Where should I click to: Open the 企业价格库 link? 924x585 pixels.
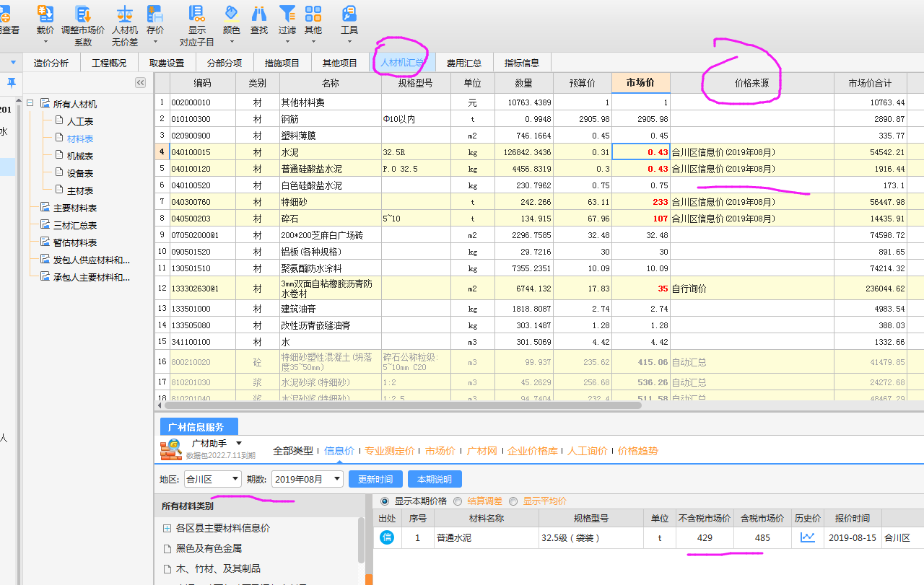tap(533, 451)
